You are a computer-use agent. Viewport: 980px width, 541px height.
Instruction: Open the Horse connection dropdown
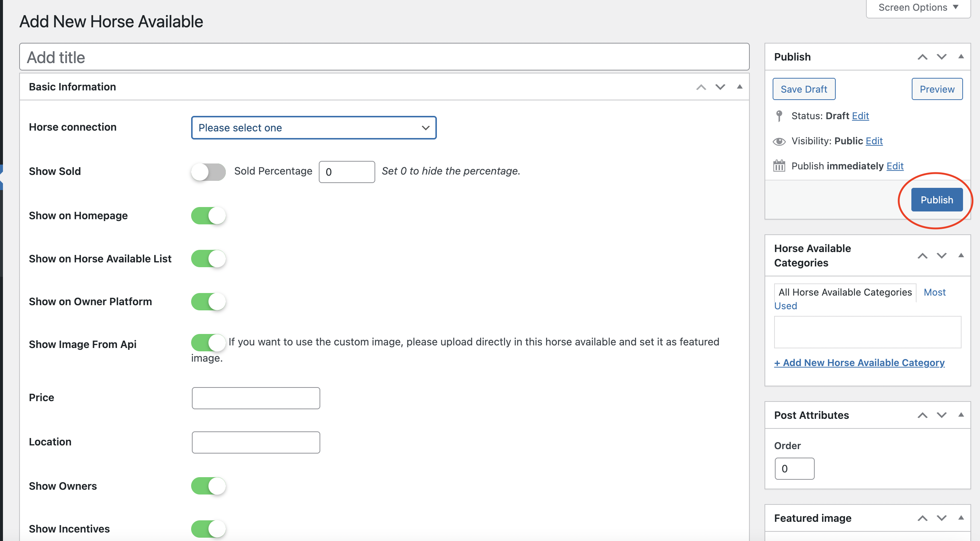pos(314,128)
